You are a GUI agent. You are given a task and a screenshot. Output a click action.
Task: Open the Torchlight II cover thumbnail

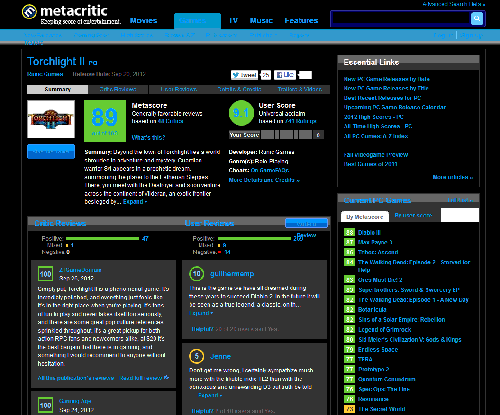[x=51, y=119]
